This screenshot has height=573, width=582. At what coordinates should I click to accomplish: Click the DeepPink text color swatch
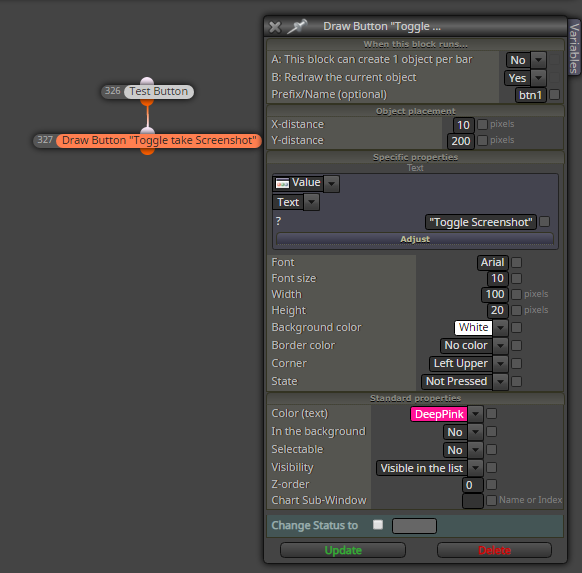(439, 414)
